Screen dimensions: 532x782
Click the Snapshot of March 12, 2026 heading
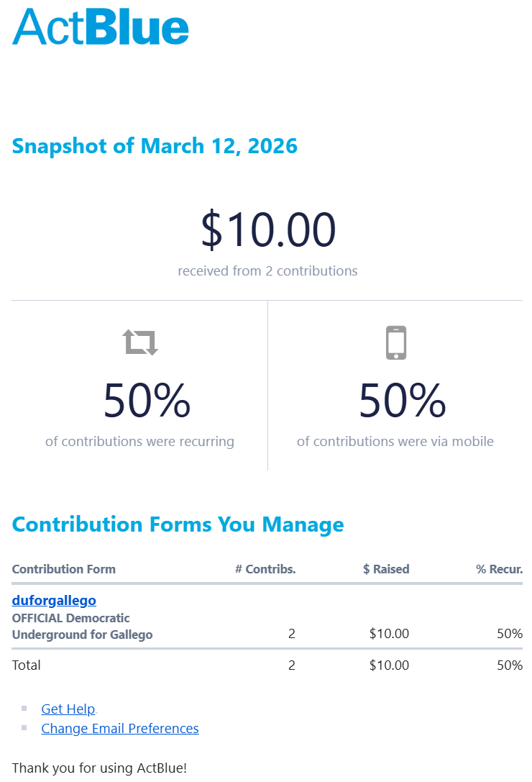coord(155,146)
